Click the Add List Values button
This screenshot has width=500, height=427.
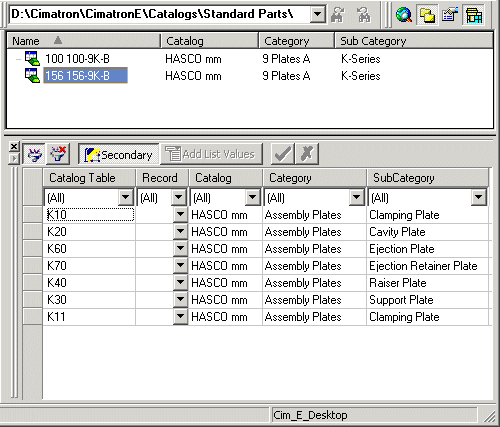(x=211, y=154)
